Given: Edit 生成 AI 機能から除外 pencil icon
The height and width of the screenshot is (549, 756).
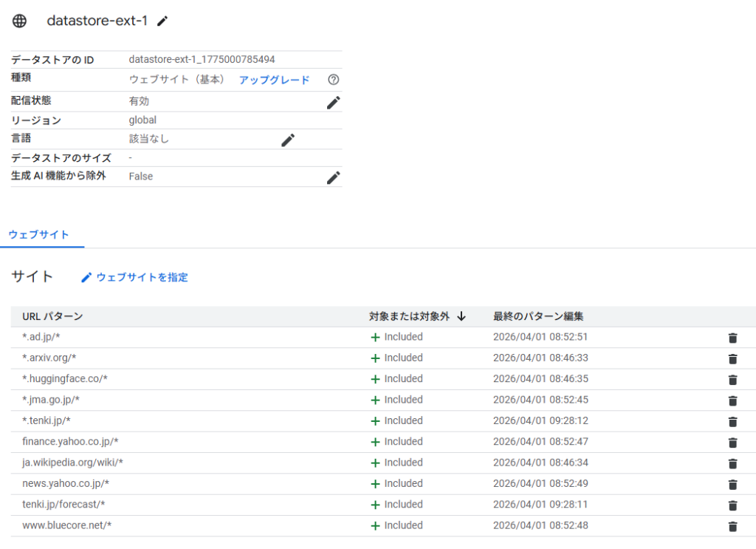Looking at the screenshot, I should (x=333, y=177).
